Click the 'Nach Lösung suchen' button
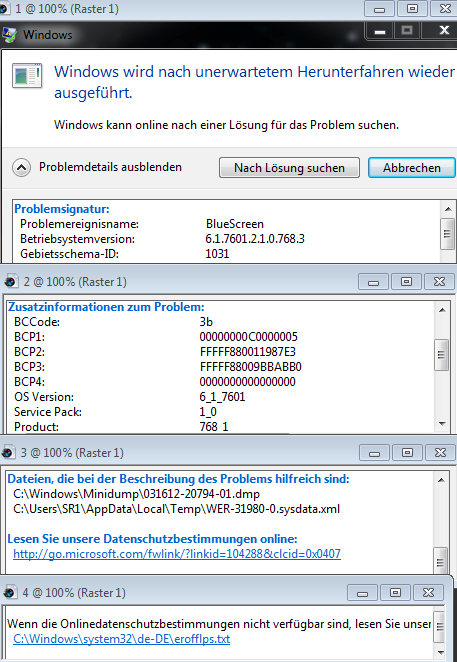The width and height of the screenshot is (457, 662). [289, 168]
